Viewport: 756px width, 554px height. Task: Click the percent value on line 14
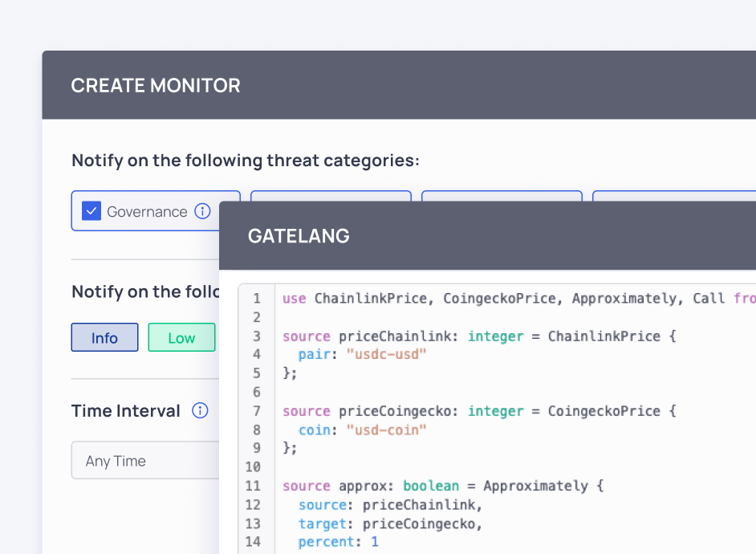point(375,542)
